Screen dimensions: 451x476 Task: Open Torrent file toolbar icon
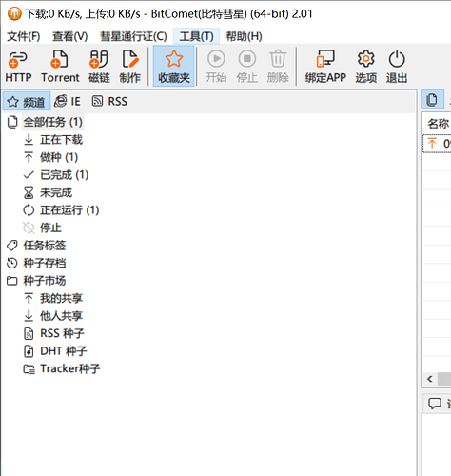[x=60, y=66]
